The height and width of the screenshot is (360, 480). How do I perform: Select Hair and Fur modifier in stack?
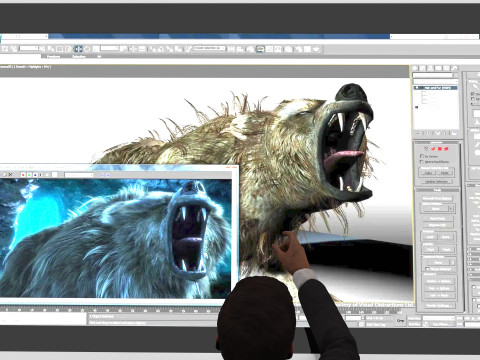(436, 88)
